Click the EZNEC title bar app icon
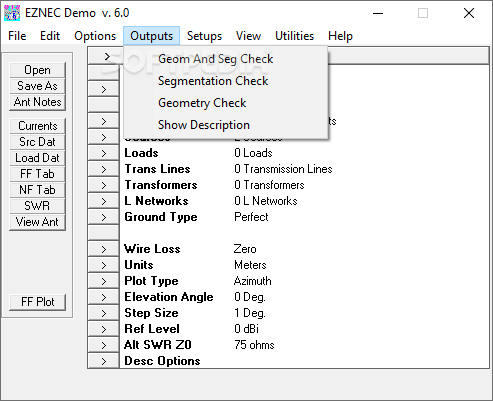This screenshot has width=493, height=401. (x=12, y=13)
